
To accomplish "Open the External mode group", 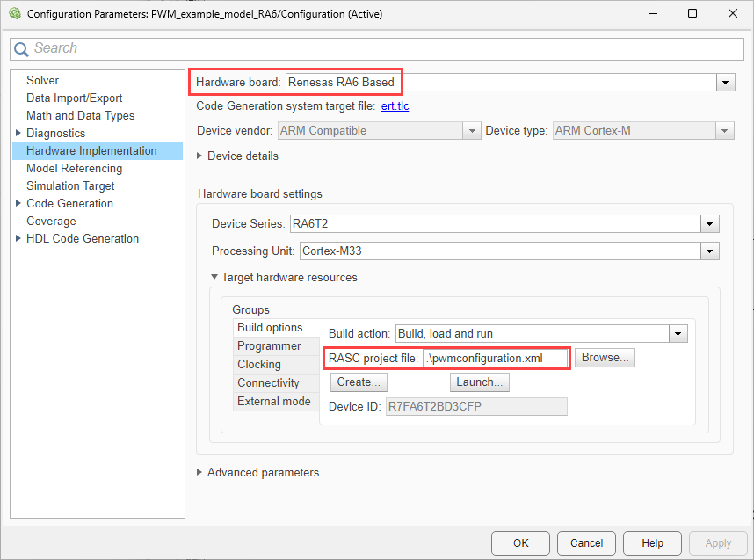I will click(273, 402).
